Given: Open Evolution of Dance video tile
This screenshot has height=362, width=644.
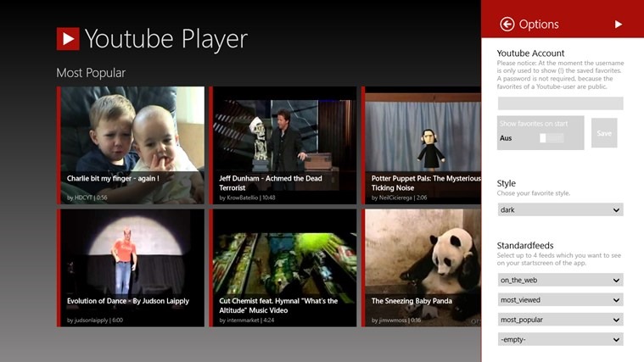Looking at the screenshot, I should coord(131,268).
